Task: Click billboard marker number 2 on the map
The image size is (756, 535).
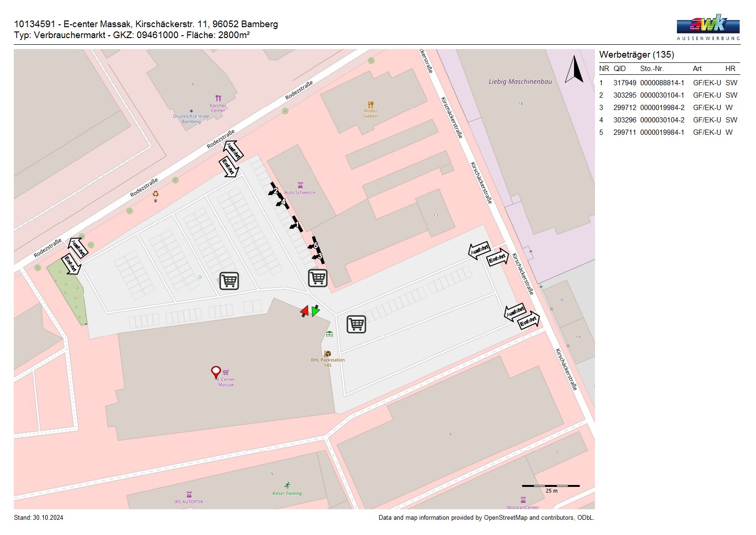Action: click(274, 190)
